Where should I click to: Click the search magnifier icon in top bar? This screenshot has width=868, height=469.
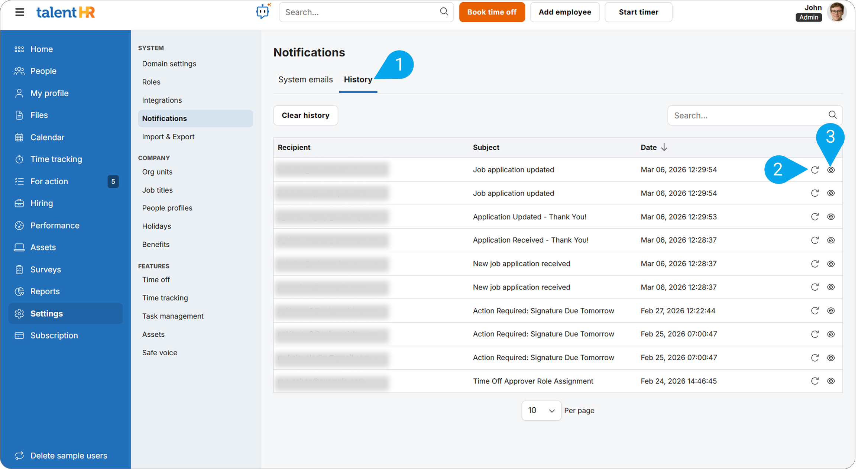(x=444, y=12)
